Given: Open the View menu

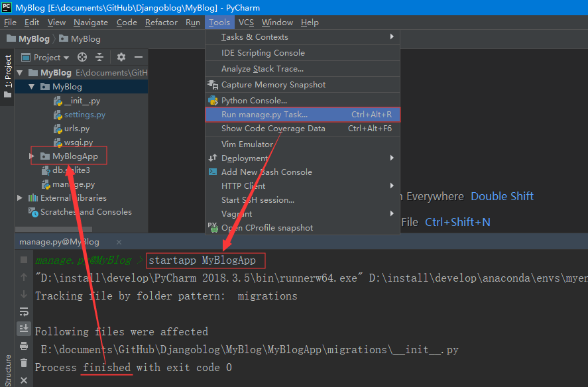Looking at the screenshot, I should (x=56, y=23).
